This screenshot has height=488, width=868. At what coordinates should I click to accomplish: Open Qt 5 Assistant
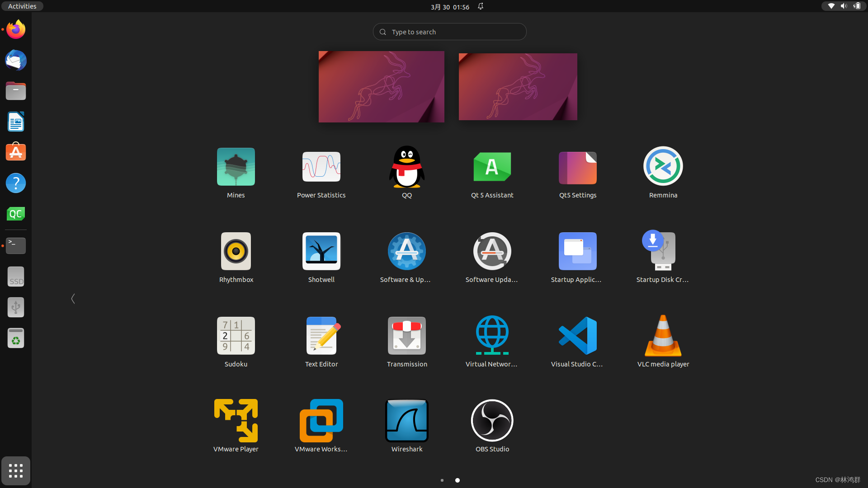pos(492,173)
